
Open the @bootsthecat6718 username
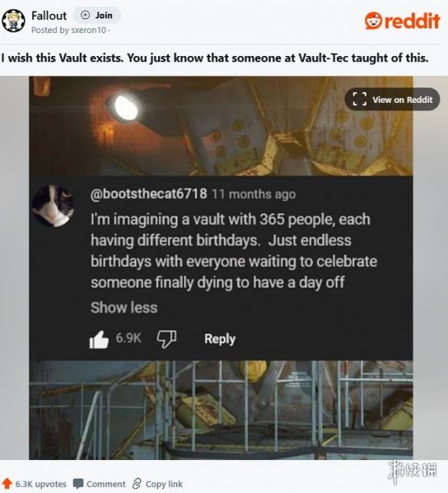149,194
